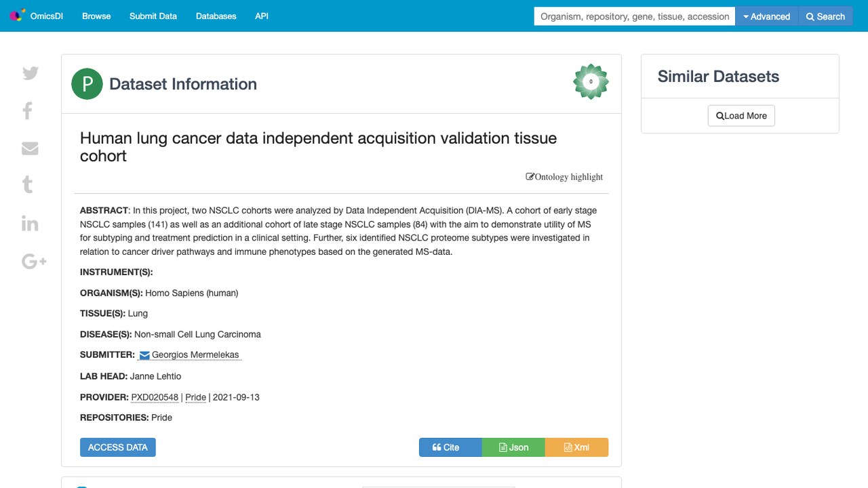This screenshot has width=868, height=488.
Task: Click the ACCESS DATA button
Action: coord(118,447)
